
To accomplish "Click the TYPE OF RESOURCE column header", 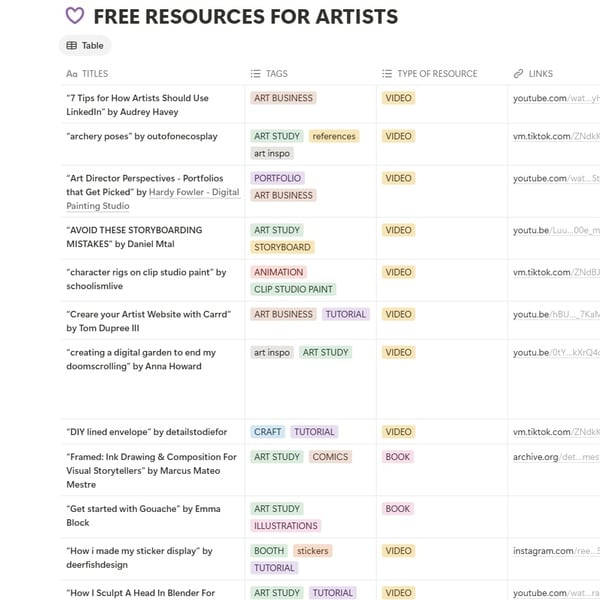I will [x=437, y=73].
